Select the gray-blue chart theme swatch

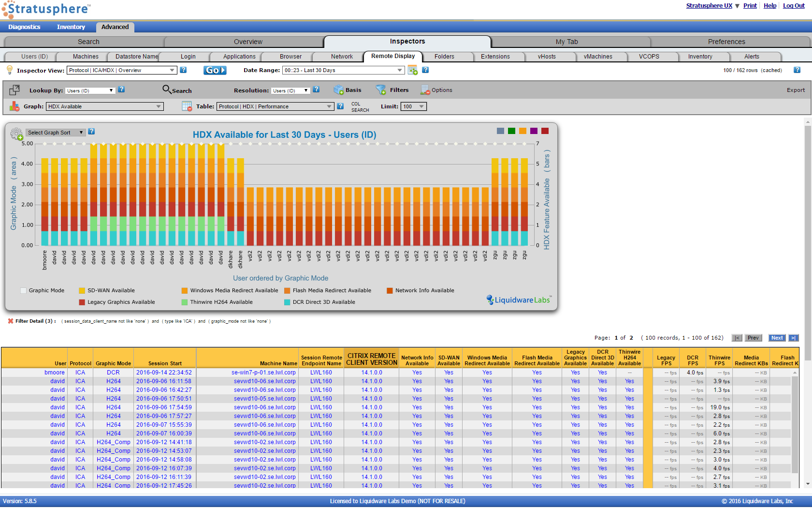pyautogui.click(x=500, y=131)
